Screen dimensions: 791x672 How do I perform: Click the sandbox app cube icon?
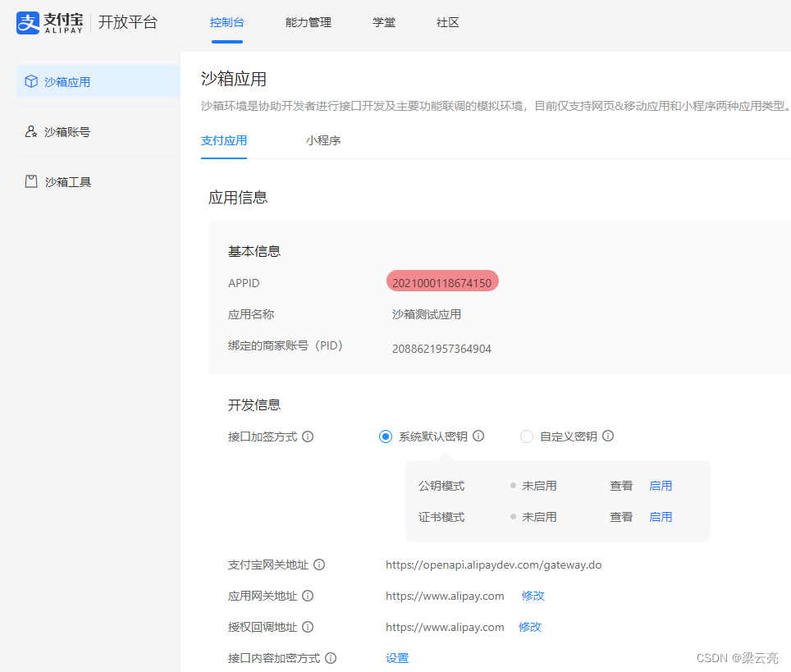coord(31,81)
